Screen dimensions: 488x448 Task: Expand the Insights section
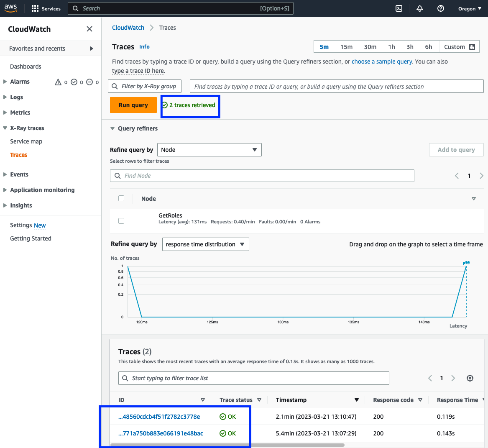(5, 205)
